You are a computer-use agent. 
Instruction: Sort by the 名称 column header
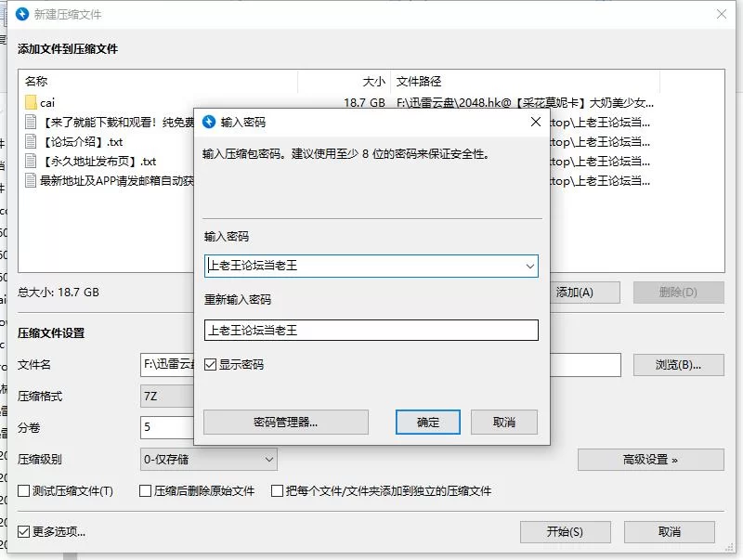pyautogui.click(x=158, y=82)
